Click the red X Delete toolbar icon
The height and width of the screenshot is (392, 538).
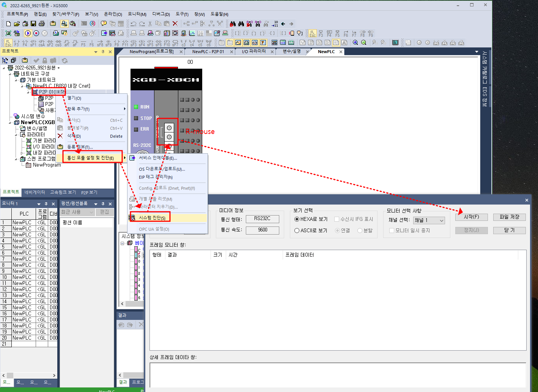tap(175, 24)
